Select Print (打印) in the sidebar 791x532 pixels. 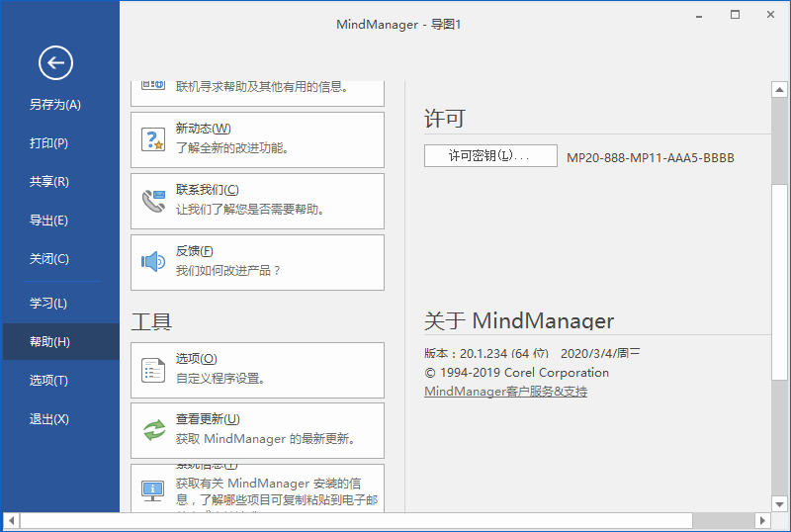(49, 143)
